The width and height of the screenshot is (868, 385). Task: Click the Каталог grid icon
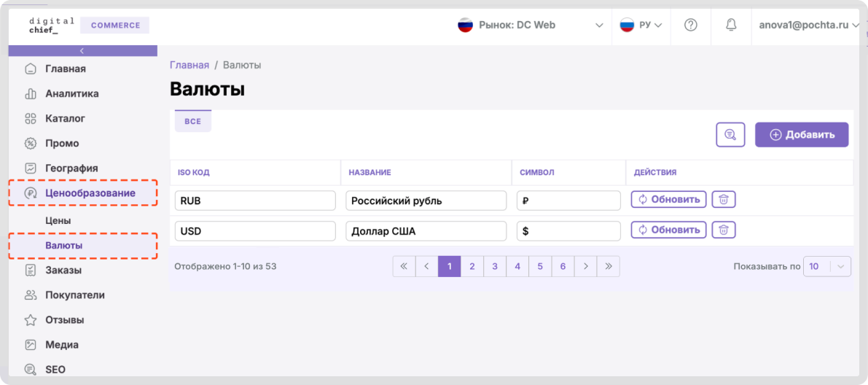coord(31,119)
